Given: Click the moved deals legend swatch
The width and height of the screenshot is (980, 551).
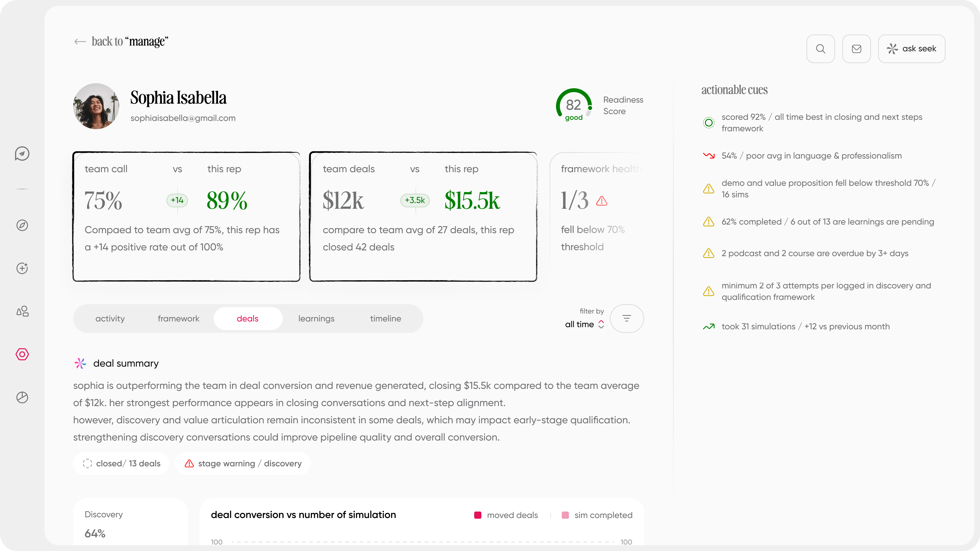Looking at the screenshot, I should [x=478, y=515].
